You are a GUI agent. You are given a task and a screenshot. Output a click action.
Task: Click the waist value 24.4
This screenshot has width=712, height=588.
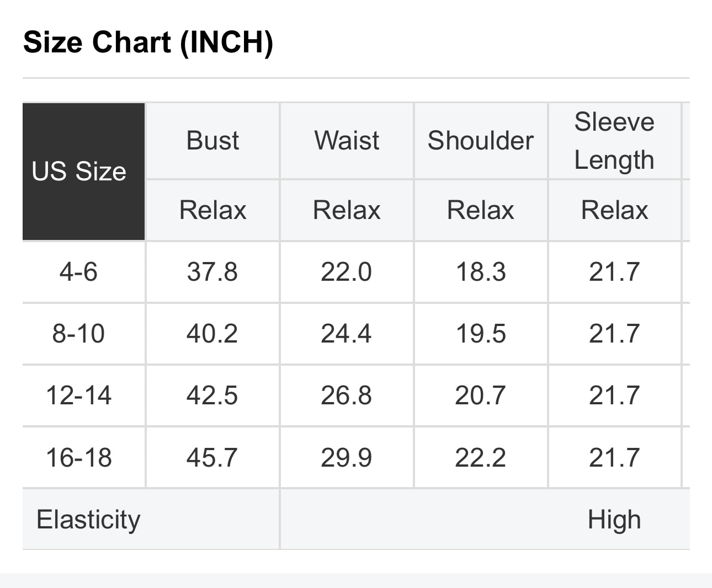pos(347,334)
